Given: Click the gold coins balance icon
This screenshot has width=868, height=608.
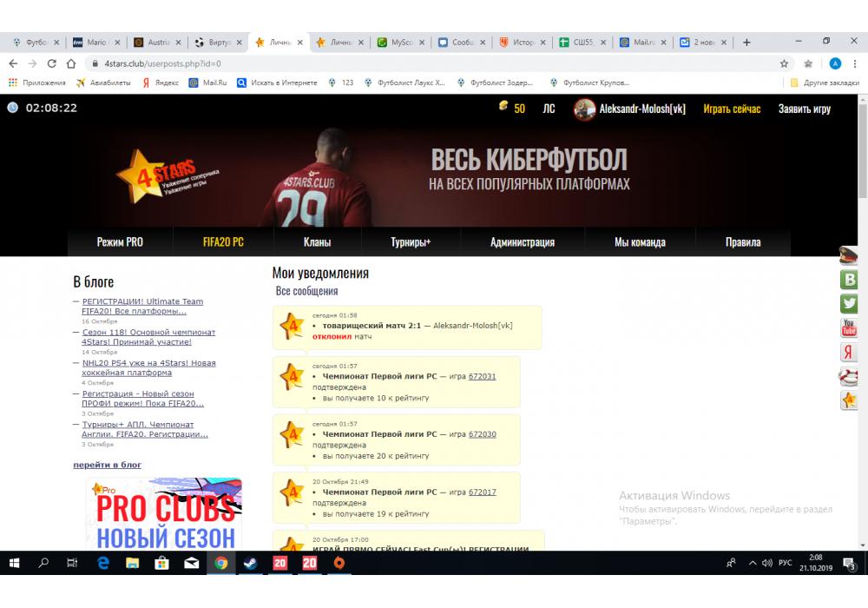Looking at the screenshot, I should pos(503,107).
